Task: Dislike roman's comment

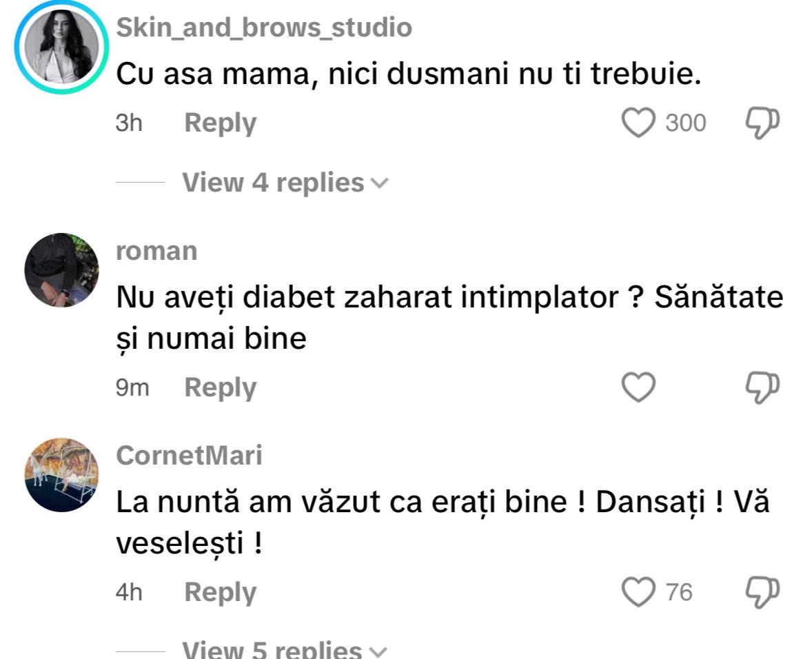Action: click(762, 388)
